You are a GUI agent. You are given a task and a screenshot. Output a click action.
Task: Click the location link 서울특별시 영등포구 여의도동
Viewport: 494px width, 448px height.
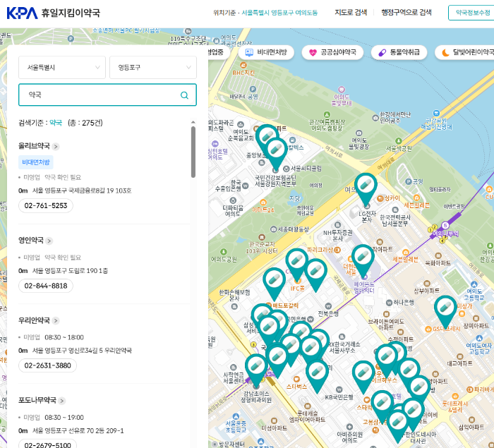(x=279, y=13)
